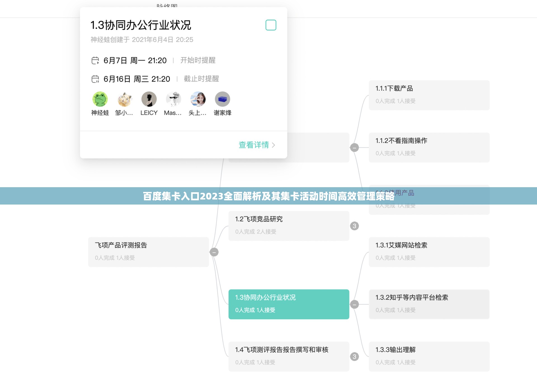Select the highlighted 1.3协同办公行业状况 card
Image resolution: width=537 pixels, height=392 pixels.
tap(289, 304)
